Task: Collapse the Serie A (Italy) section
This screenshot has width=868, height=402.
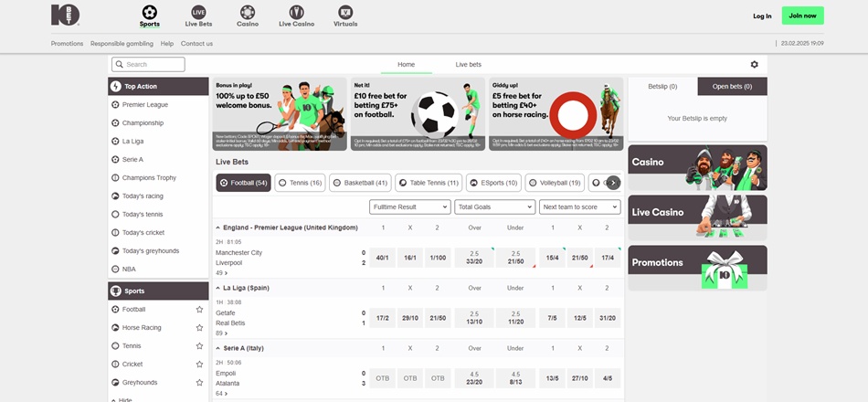Action: click(x=218, y=349)
